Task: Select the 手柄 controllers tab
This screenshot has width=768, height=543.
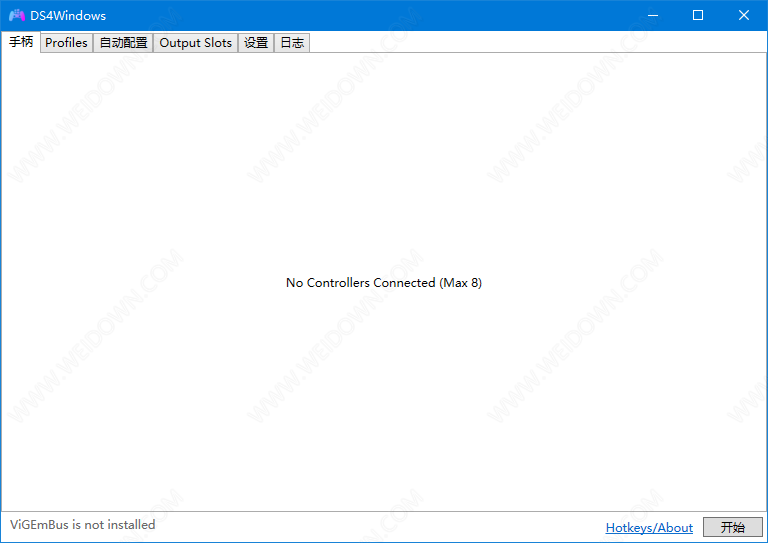Action: (x=21, y=42)
